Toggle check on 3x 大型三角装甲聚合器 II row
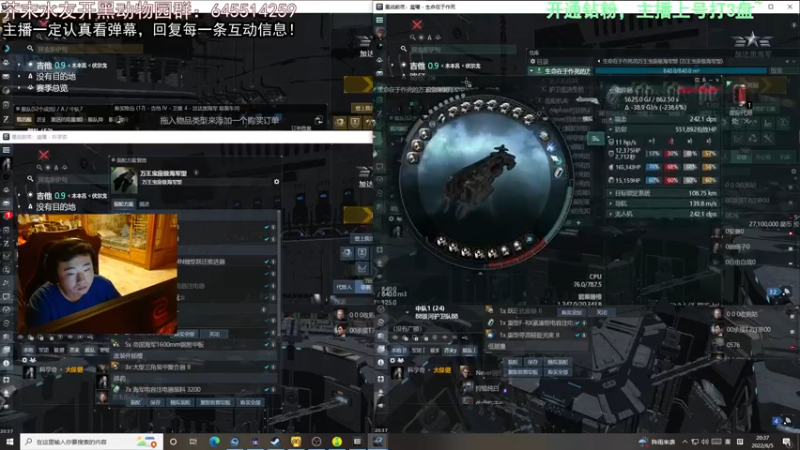 click(266, 367)
